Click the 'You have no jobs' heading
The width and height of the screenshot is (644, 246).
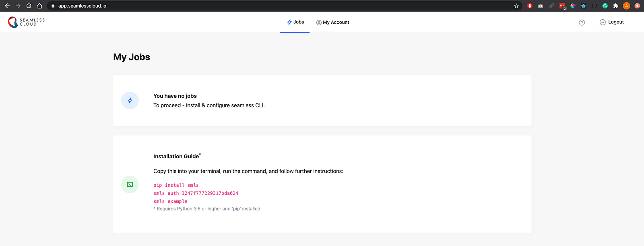tap(175, 96)
